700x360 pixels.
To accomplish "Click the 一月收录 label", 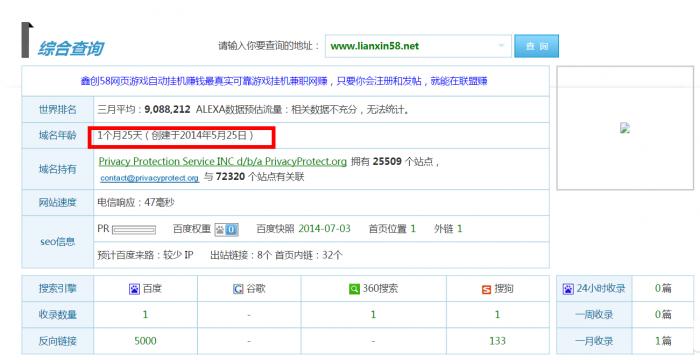I will (x=594, y=341).
